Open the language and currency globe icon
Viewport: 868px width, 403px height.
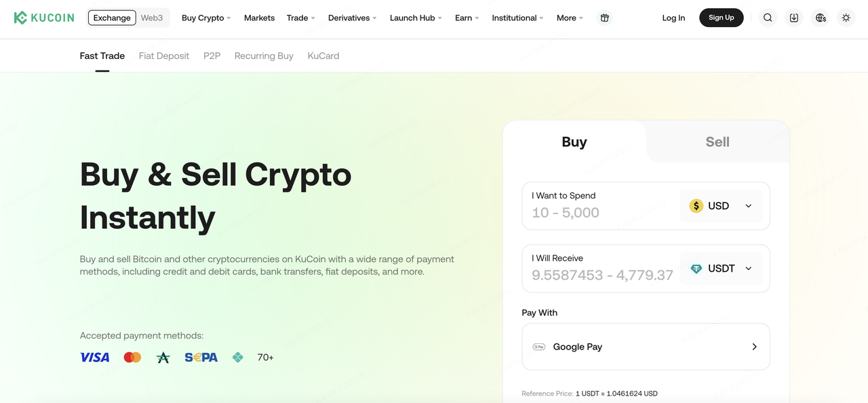(821, 18)
